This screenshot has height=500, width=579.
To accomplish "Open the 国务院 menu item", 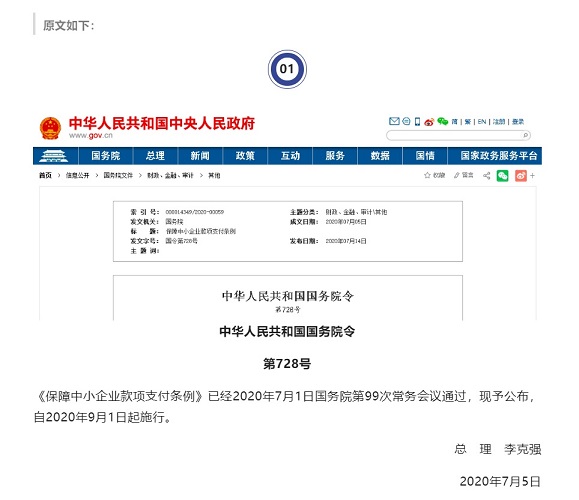I will (106, 155).
